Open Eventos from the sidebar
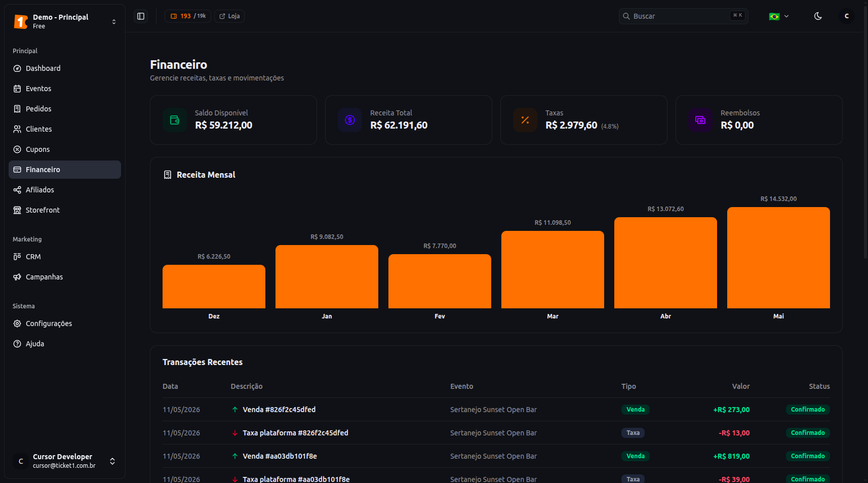The width and height of the screenshot is (868, 483). 65,89
